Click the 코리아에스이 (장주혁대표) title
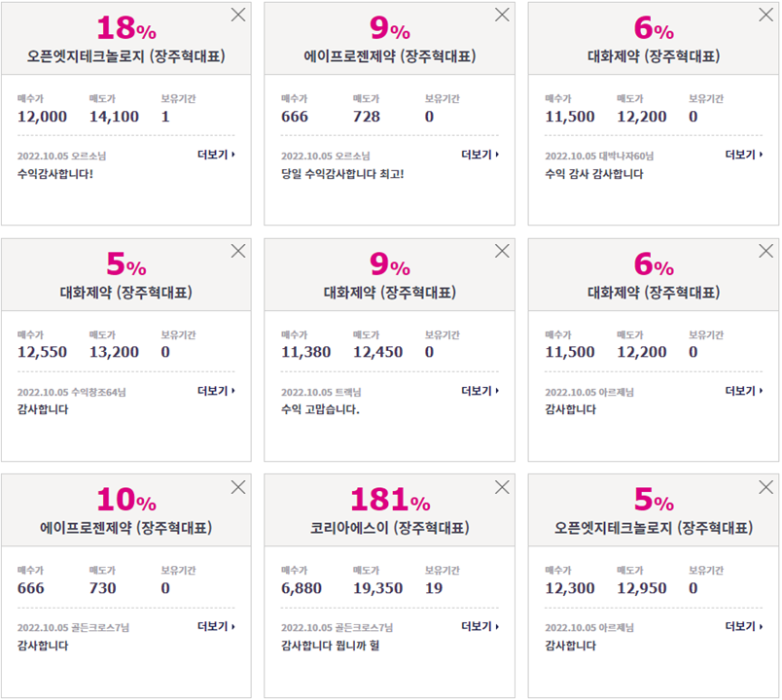The height and width of the screenshot is (700, 782). [390, 528]
